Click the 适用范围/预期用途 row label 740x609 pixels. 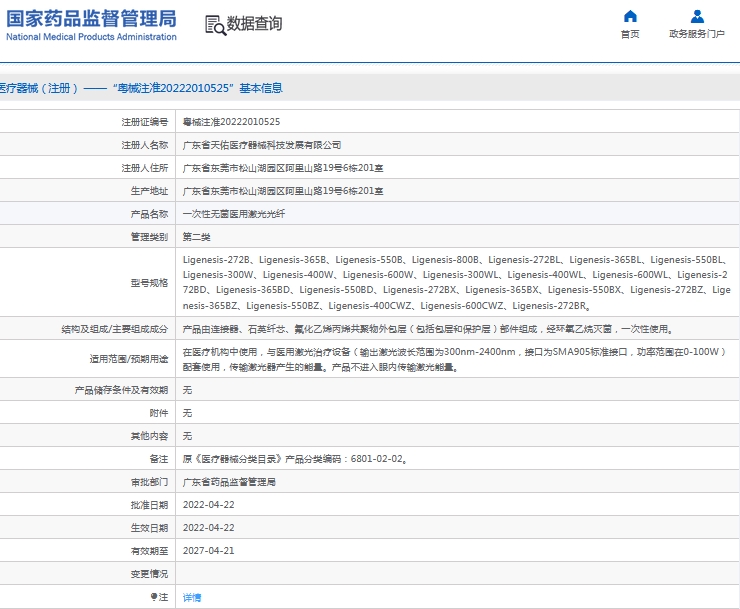pyautogui.click(x=129, y=359)
